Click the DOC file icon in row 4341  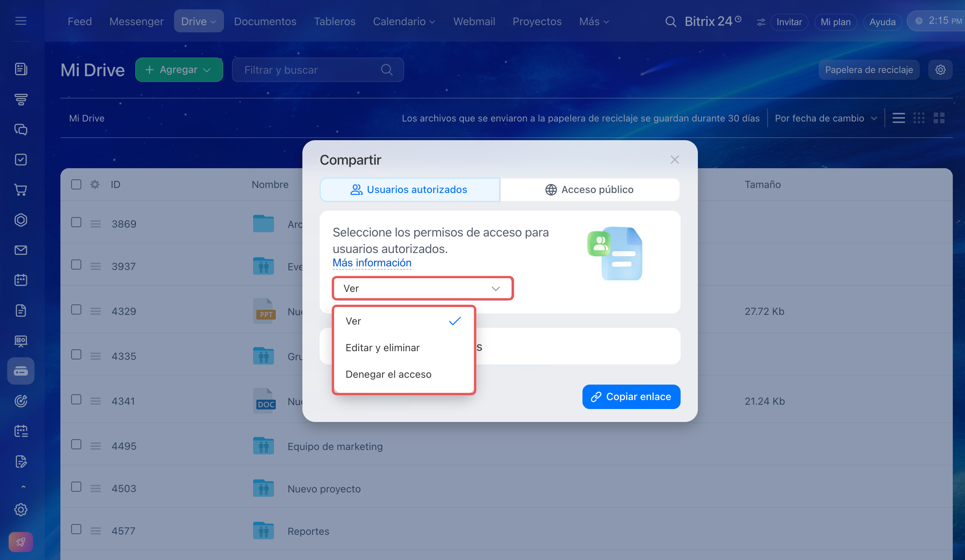[264, 401]
